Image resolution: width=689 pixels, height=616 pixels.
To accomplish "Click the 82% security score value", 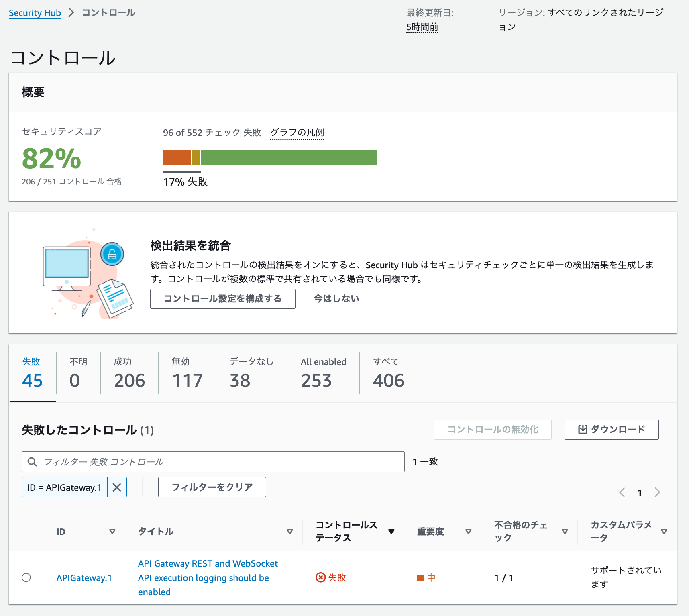I will [51, 158].
